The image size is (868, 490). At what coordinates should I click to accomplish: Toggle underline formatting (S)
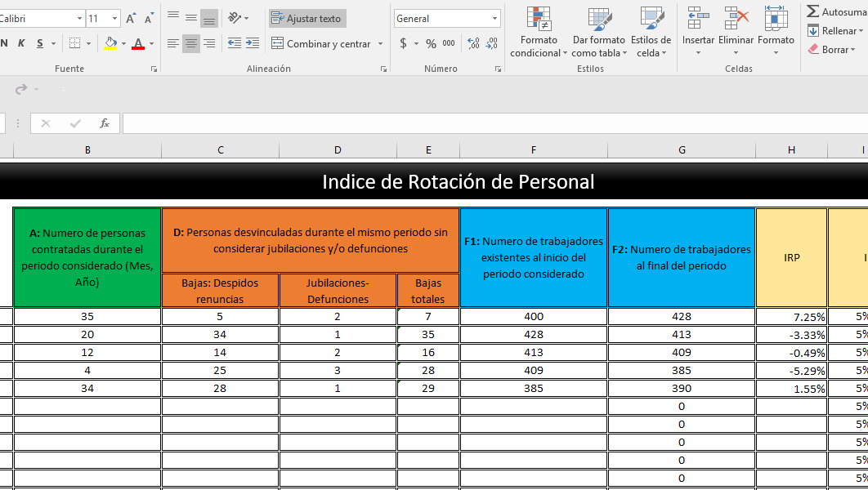coord(40,43)
